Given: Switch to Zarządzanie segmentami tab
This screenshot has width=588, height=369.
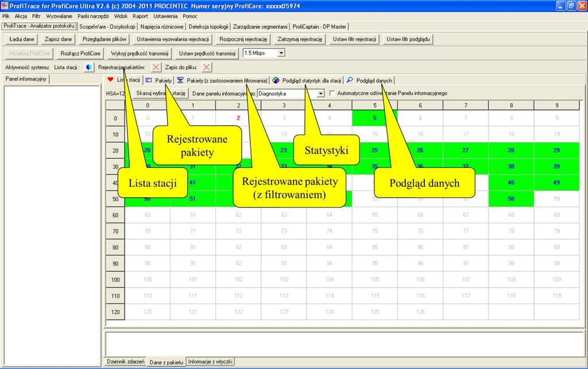Looking at the screenshot, I should (260, 26).
